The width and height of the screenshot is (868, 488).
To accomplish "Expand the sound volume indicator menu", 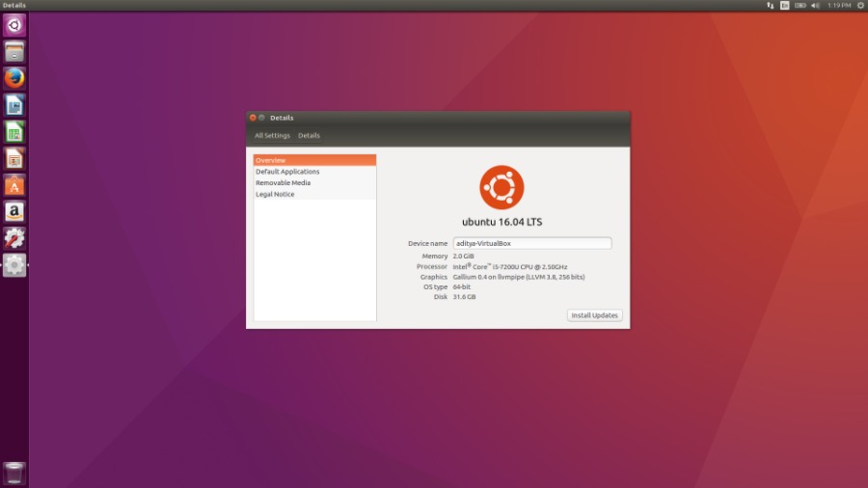I will click(815, 6).
